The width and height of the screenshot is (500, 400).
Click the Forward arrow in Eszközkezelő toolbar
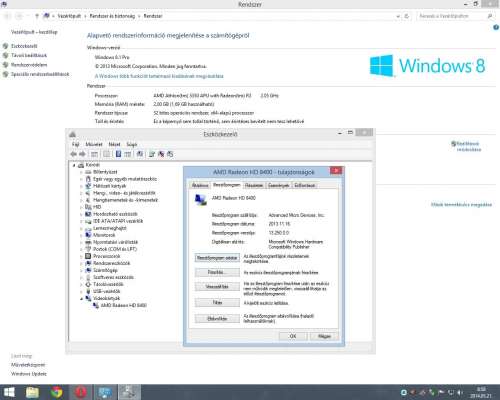[82, 154]
